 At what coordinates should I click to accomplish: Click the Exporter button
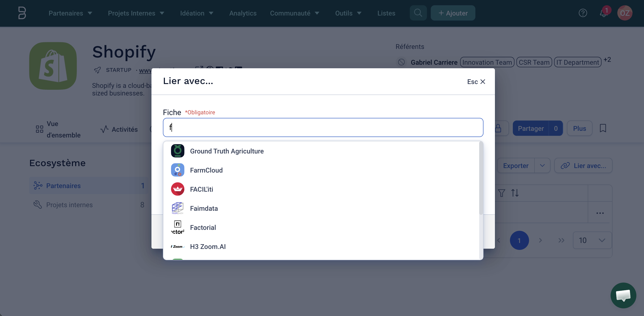pos(515,165)
